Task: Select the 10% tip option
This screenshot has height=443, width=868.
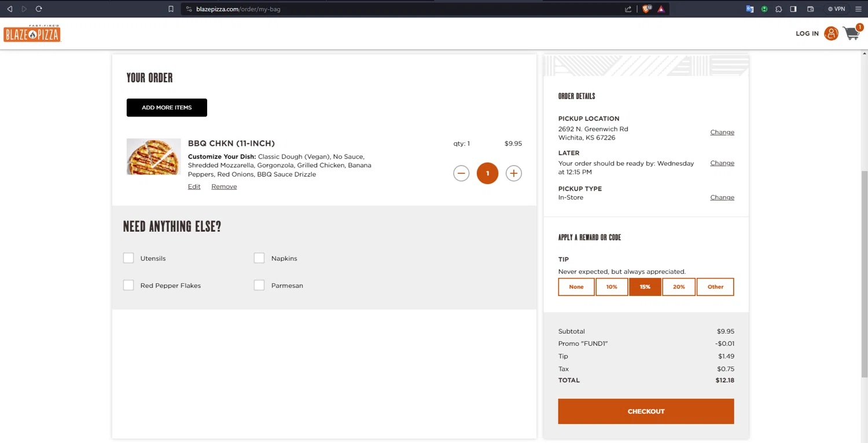Action: [612, 287]
